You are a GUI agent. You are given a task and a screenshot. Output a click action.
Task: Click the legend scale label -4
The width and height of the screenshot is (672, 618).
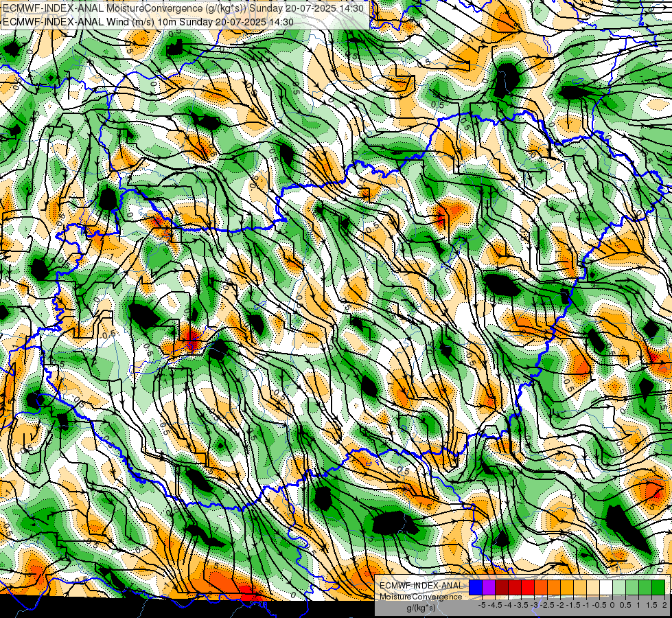[509, 605]
